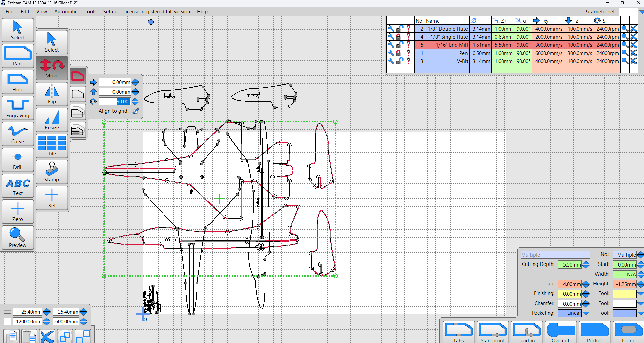644x343 pixels.
Task: Open the toolpath Preview
Action: (x=18, y=238)
